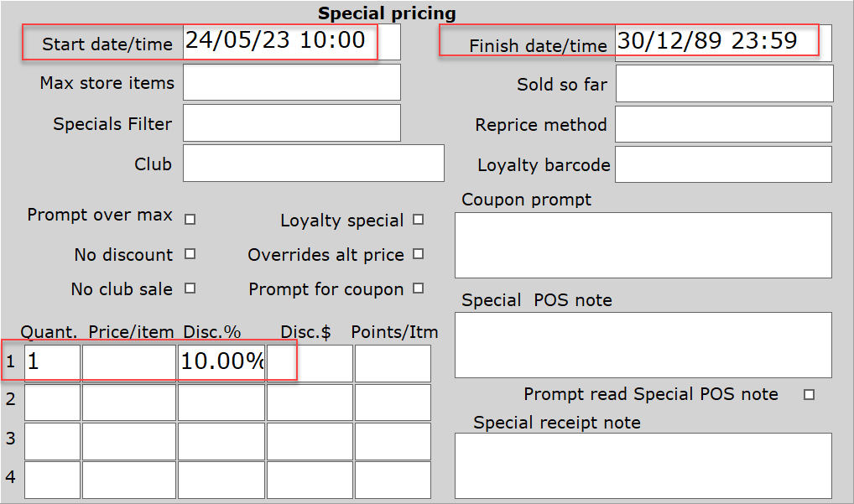
Task: Toggle the No discount checkbox
Action: tap(190, 254)
